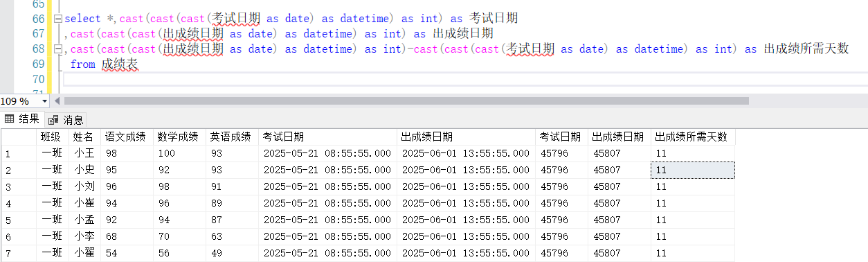This screenshot has width=868, height=262.
Task: Click line number 67 in the gutter
Action: pos(39,34)
